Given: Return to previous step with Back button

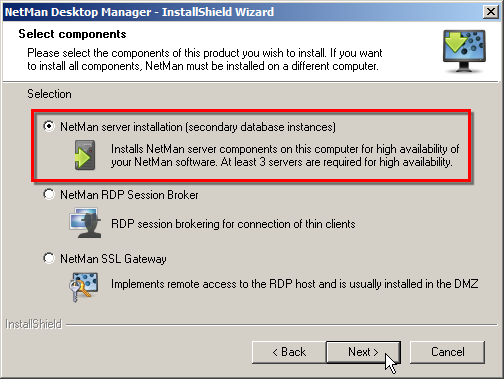Looking at the screenshot, I should click(289, 352).
